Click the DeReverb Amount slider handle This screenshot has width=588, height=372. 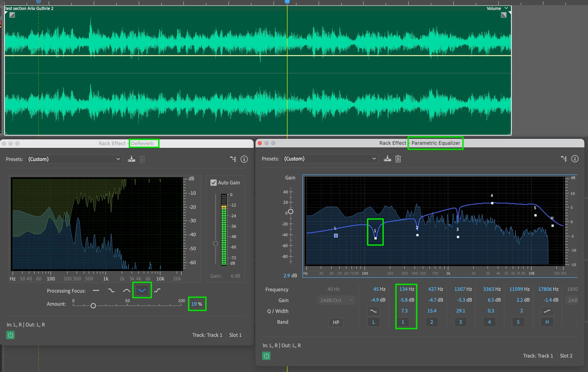93,305
